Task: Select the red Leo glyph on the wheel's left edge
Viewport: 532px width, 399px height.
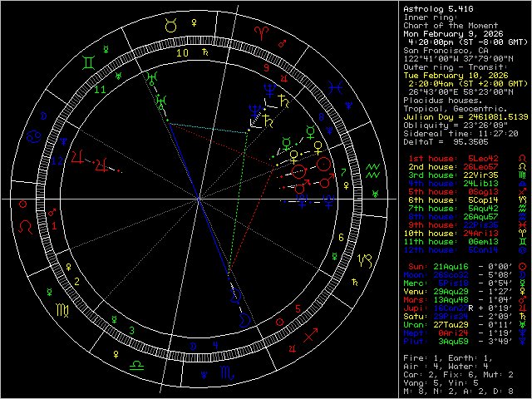Action: pos(24,224)
